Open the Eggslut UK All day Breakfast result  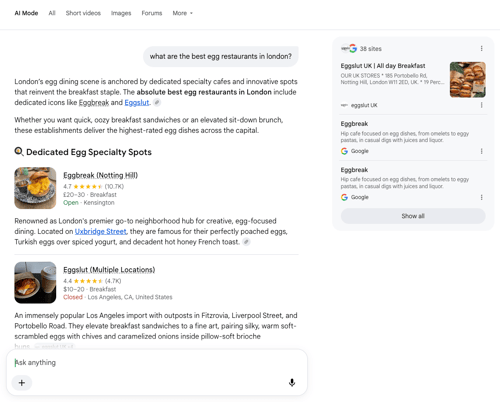point(383,66)
